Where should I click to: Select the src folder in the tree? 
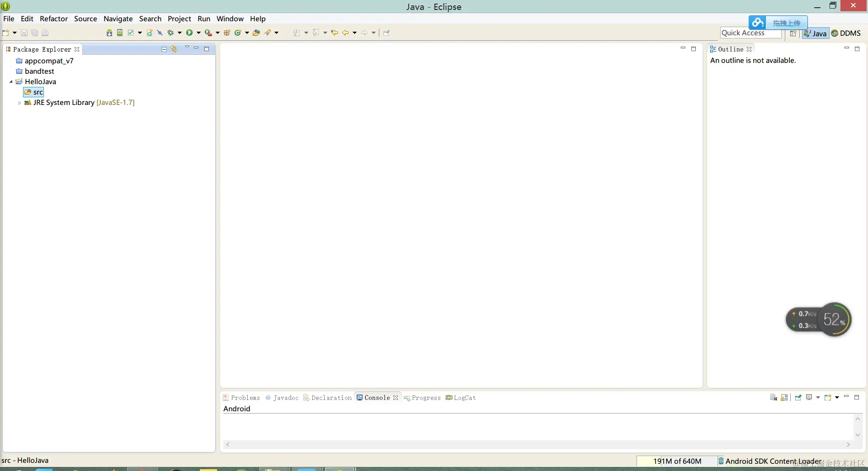(x=34, y=92)
